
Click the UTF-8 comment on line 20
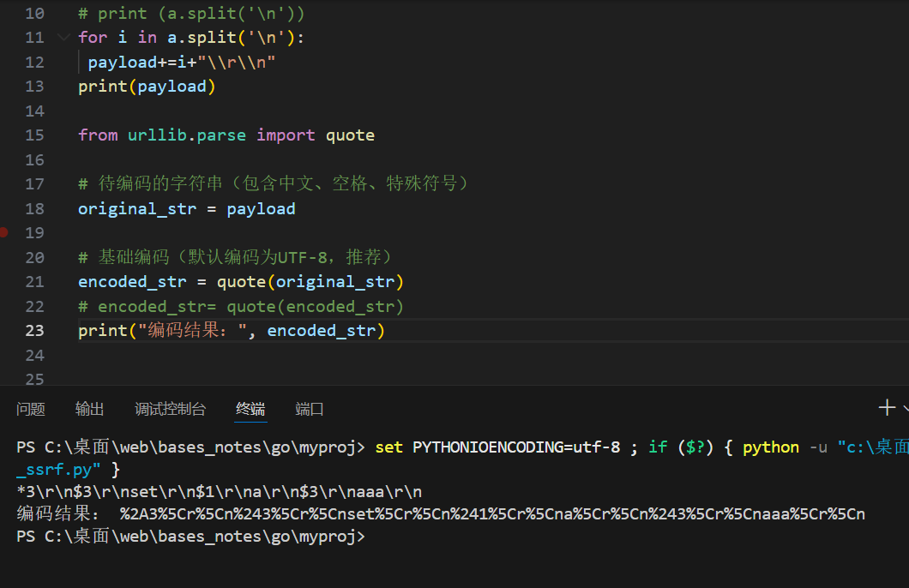pyautogui.click(x=235, y=257)
